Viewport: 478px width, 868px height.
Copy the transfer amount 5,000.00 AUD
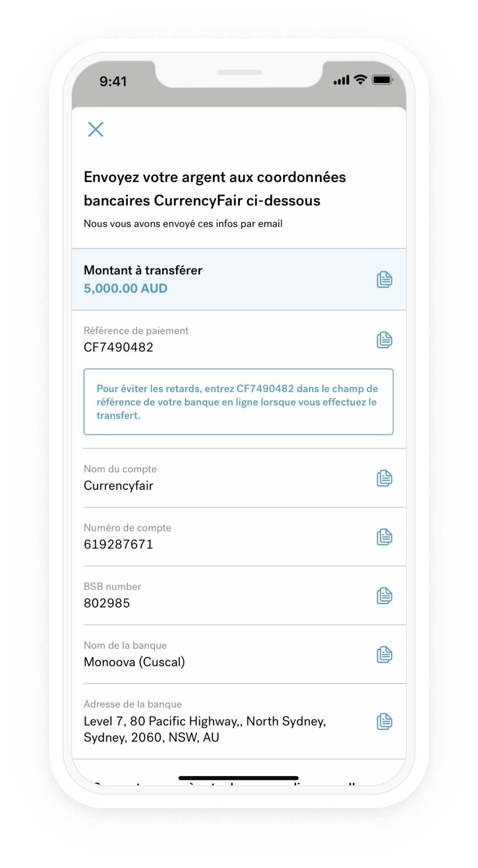(385, 279)
